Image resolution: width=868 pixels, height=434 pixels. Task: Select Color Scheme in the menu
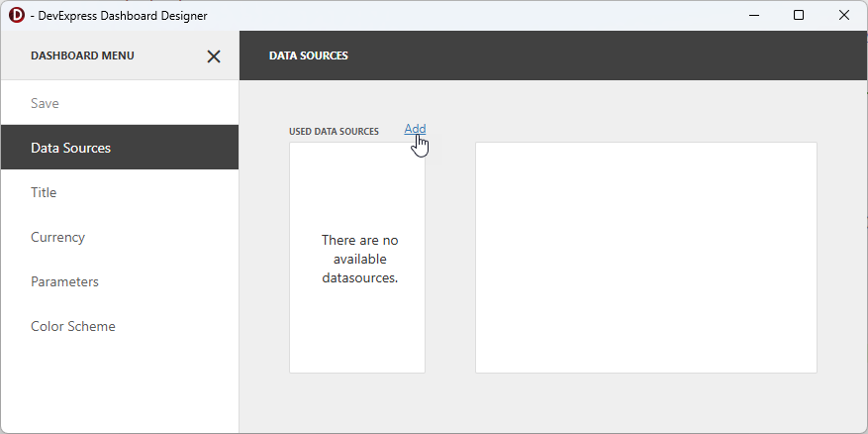120,326
